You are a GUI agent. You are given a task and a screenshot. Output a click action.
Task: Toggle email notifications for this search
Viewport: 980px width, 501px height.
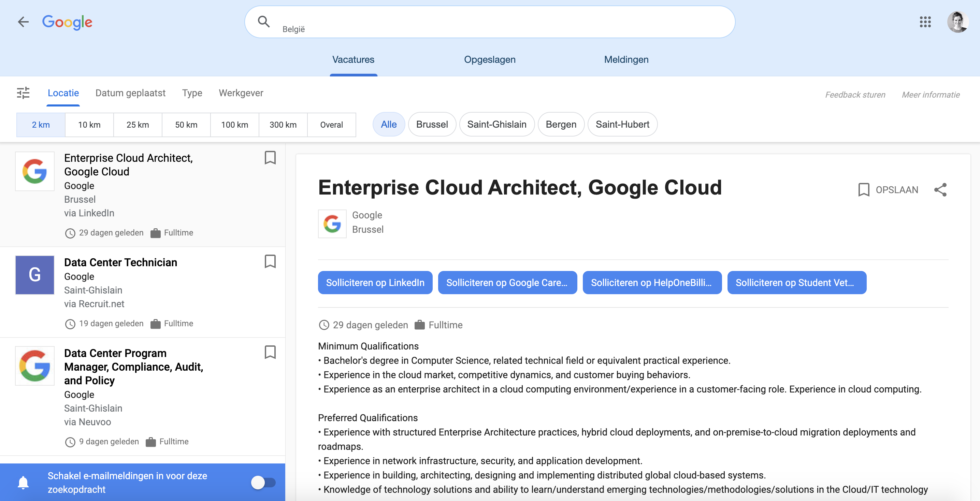[263, 482]
